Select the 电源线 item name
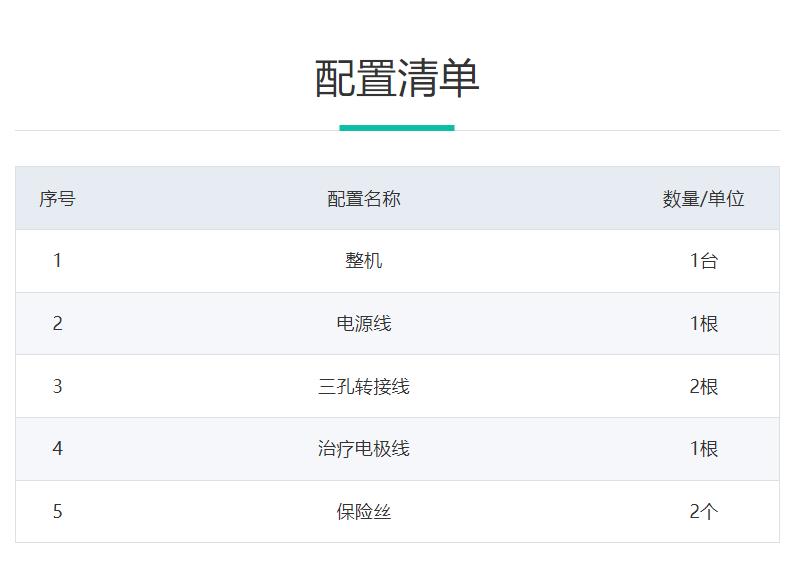 click(364, 324)
